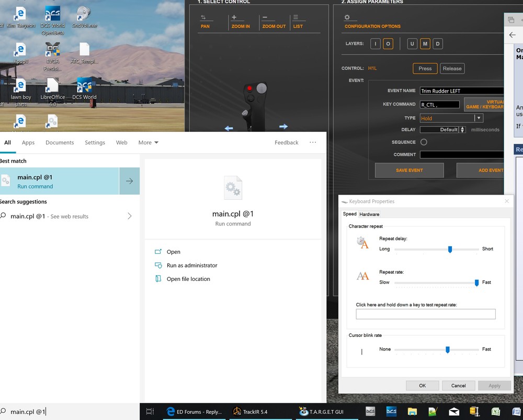This screenshot has height=420, width=523.
Task: Toggle layer I button
Action: [x=375, y=44]
